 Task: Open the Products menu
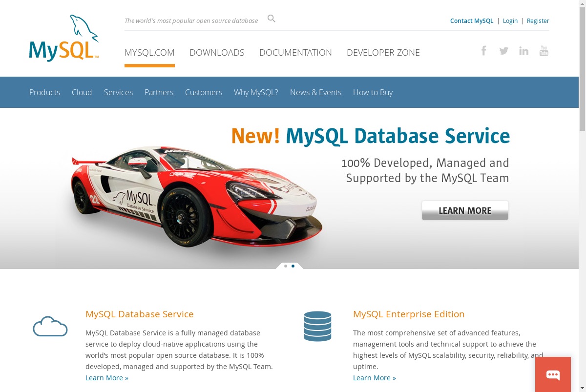(44, 92)
